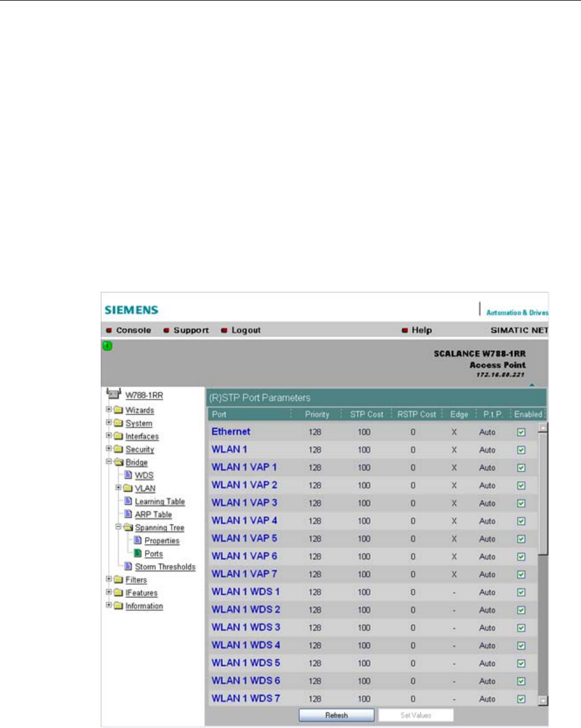The height and width of the screenshot is (728, 581).
Task: Click the Spanning Tree folder icon
Action: pyautogui.click(x=128, y=528)
